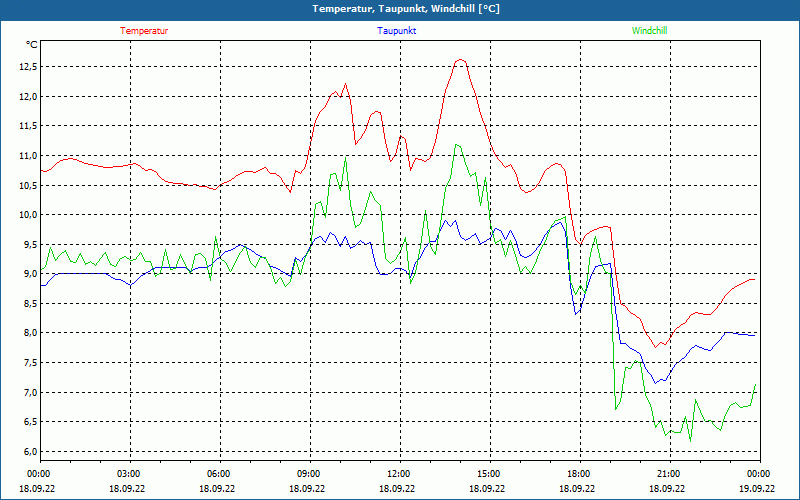Click the 7,0 y-axis value
The width and height of the screenshot is (800, 500).
31,392
